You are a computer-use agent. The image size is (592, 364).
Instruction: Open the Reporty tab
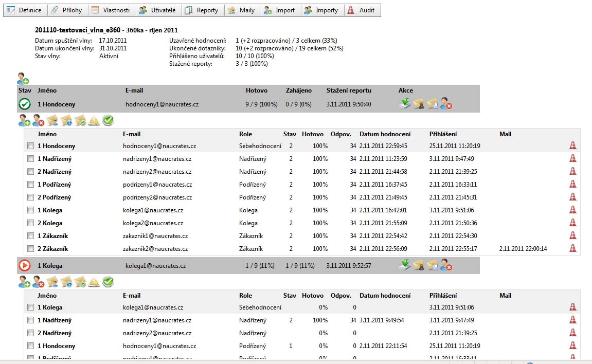pyautogui.click(x=201, y=10)
